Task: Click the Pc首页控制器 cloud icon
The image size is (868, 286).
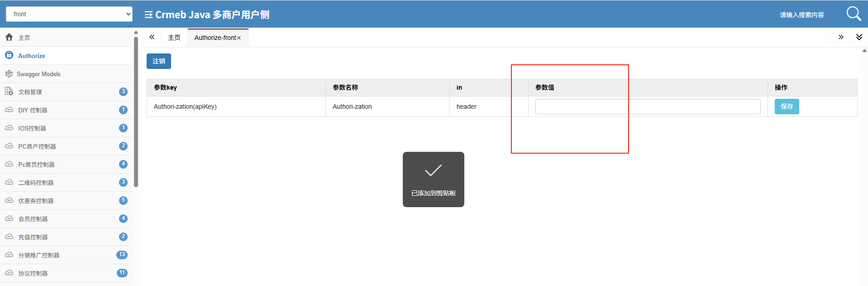Action: [x=9, y=164]
